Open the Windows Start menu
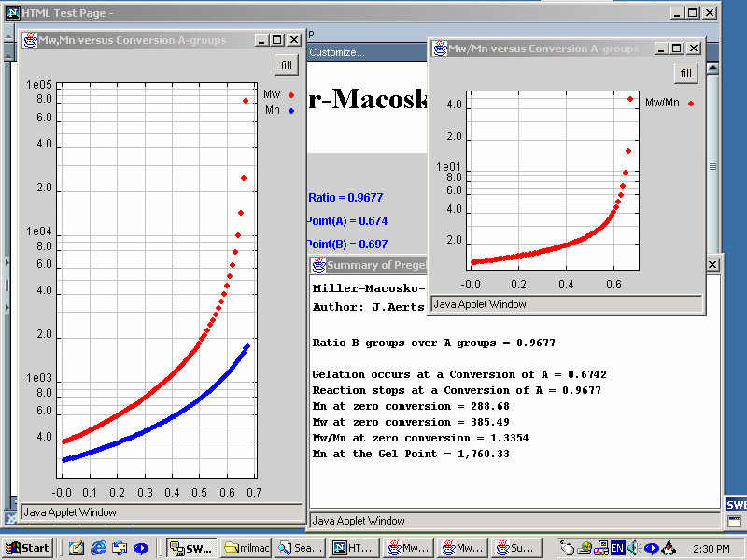Viewport: 747px width, 560px height. (x=27, y=548)
